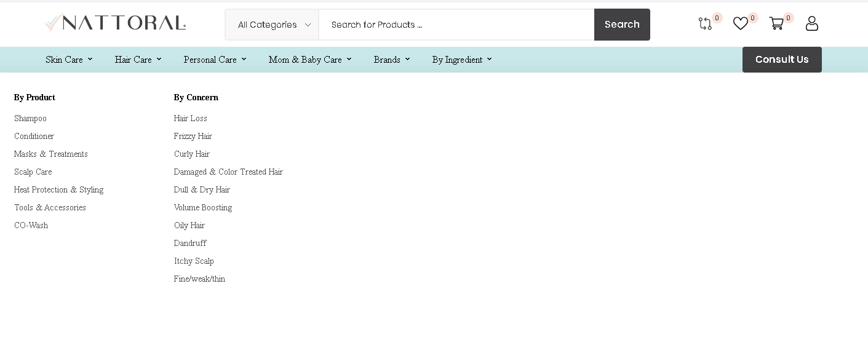
Task: Click the Nattoral logo
Action: tap(115, 23)
